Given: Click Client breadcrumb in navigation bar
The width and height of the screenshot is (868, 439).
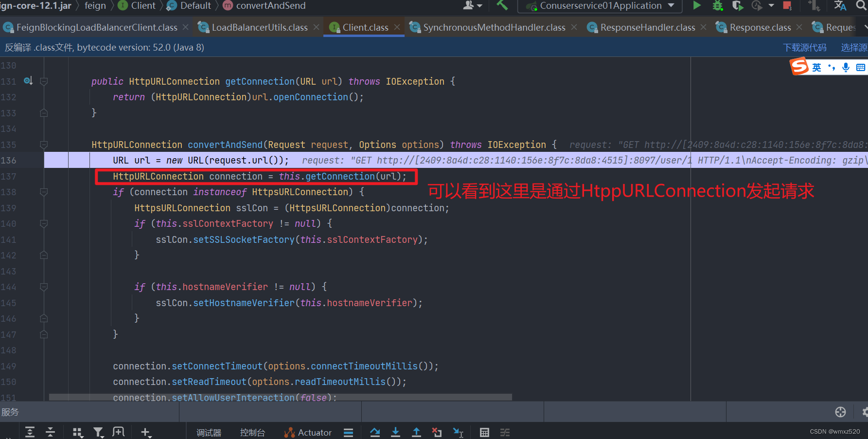Looking at the screenshot, I should pos(137,5).
